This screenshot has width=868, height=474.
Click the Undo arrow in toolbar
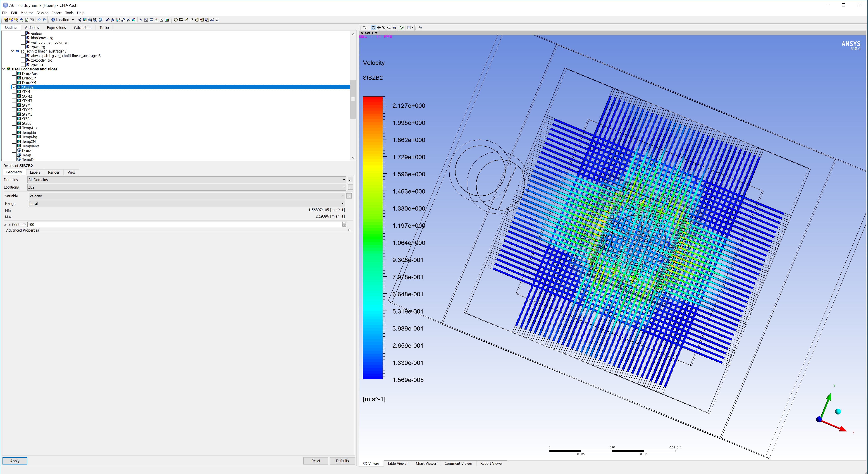(39, 20)
